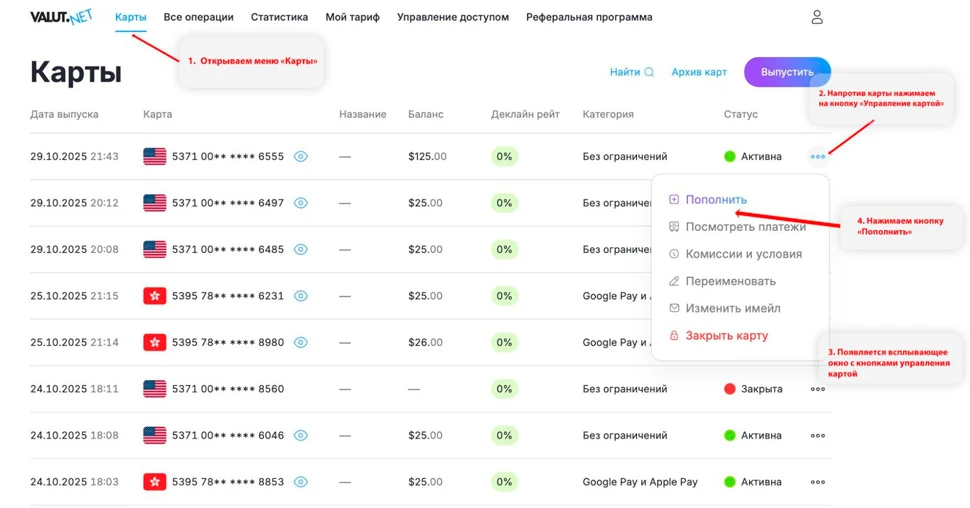Toggle eye icon for card ending 8980
The width and height of the screenshot is (970, 508).
301,342
